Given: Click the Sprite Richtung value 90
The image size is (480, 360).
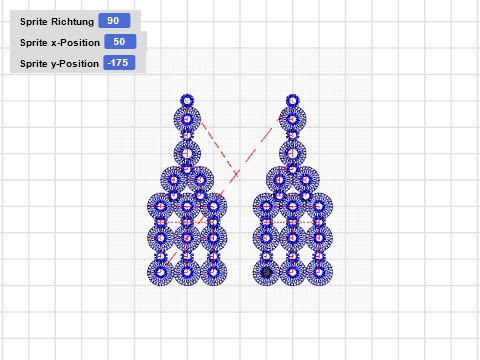Looking at the screenshot, I should coord(114,21).
